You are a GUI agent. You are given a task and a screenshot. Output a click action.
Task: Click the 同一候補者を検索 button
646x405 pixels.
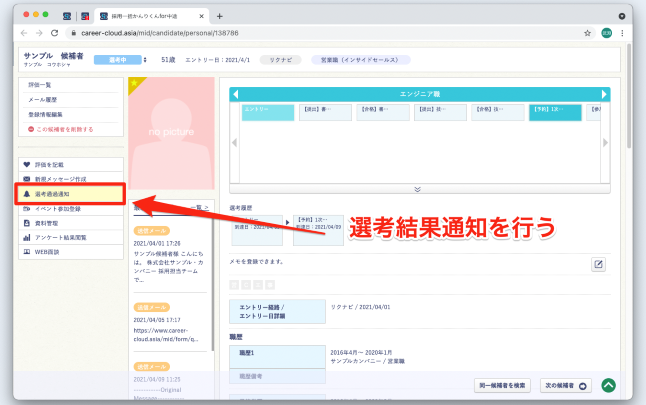(502, 385)
